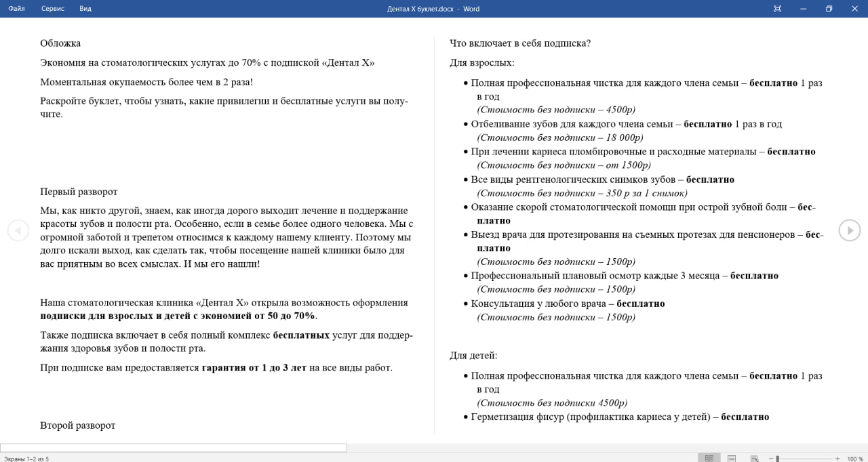Close the Word window

(854, 9)
